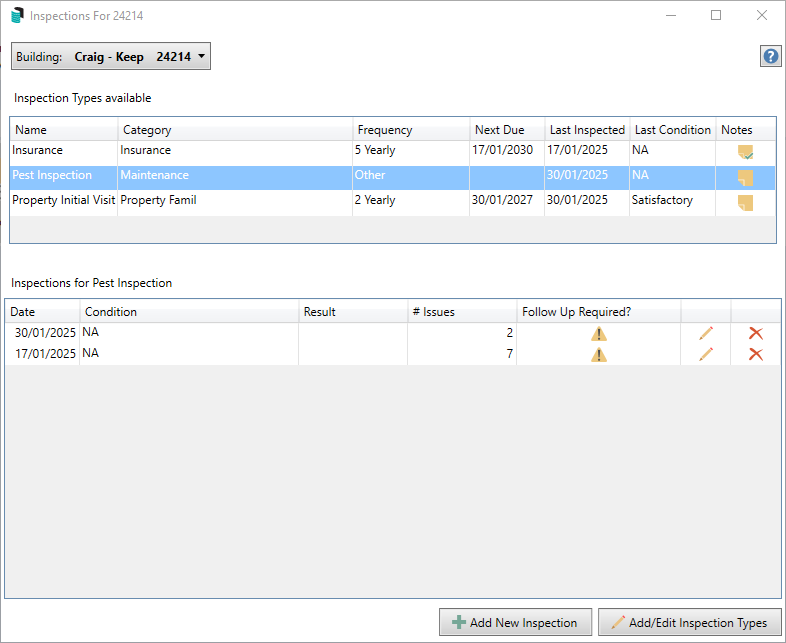Click the Notes column header
Image resolution: width=786 pixels, height=643 pixels.
click(746, 130)
